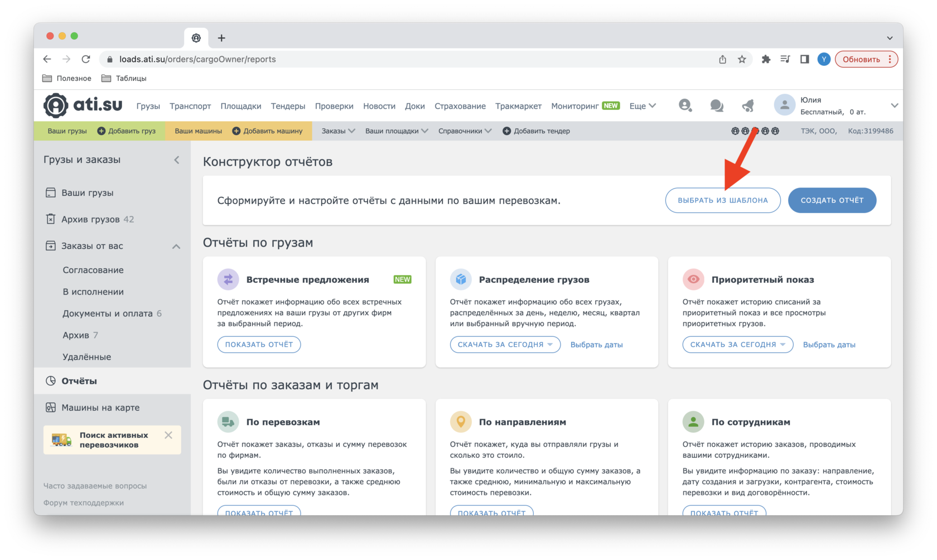Click the Машины на карте map icon

point(51,408)
